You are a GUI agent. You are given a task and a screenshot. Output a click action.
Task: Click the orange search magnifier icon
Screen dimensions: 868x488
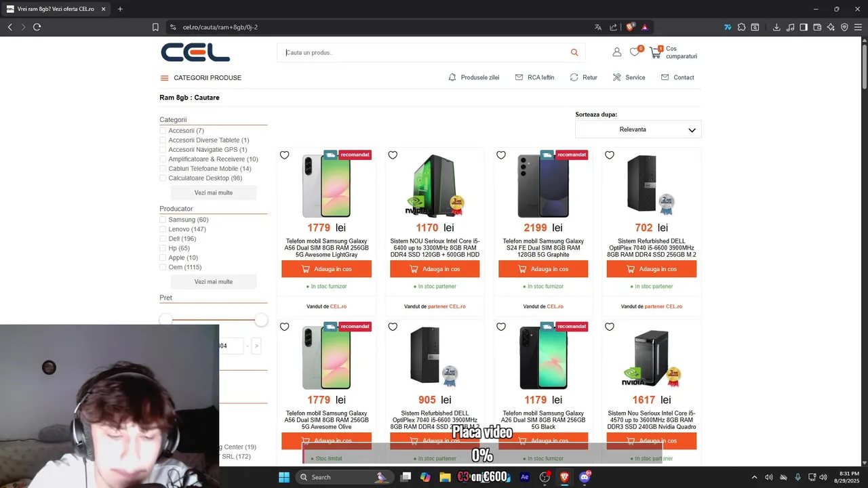(x=574, y=52)
